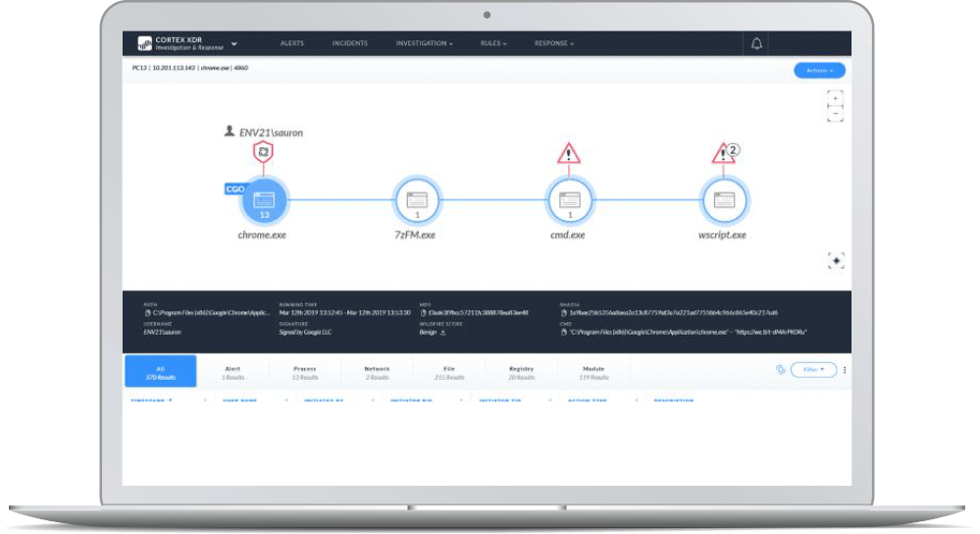Switch to the Alert results tab
Image resolution: width=980 pixels, height=534 pixels.
232,373
